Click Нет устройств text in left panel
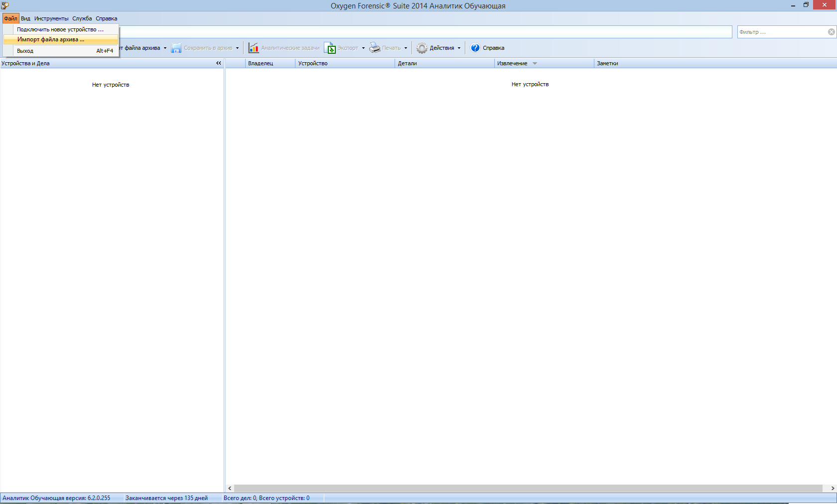 click(111, 85)
